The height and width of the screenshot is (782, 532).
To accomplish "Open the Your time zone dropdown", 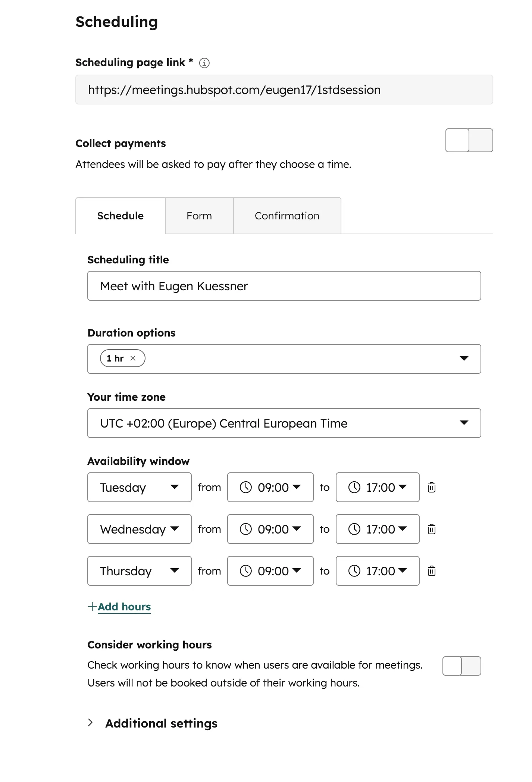I will point(464,423).
